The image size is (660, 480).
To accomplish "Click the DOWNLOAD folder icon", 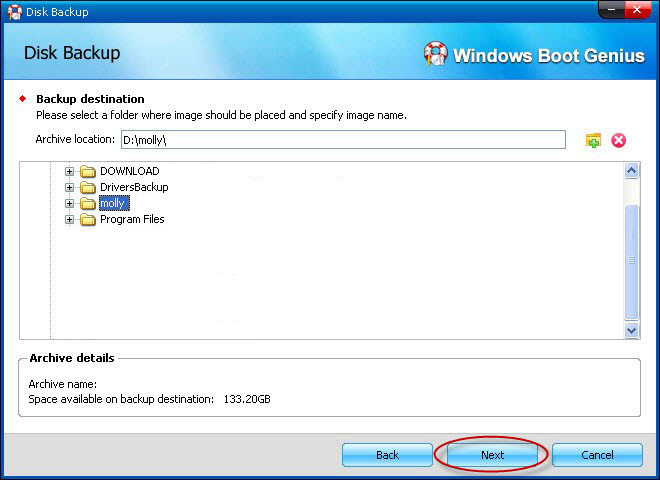I will (88, 171).
